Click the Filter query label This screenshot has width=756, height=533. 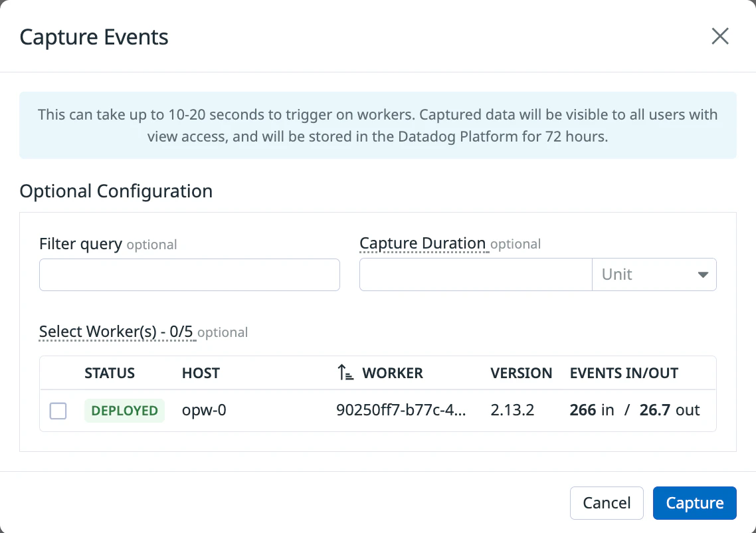pyautogui.click(x=80, y=244)
